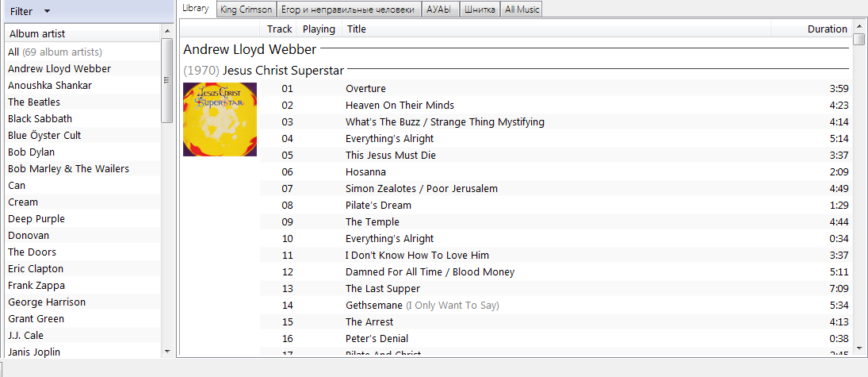Select The Beatles in the artist list
Viewport: 868px width, 377px height.
point(34,102)
